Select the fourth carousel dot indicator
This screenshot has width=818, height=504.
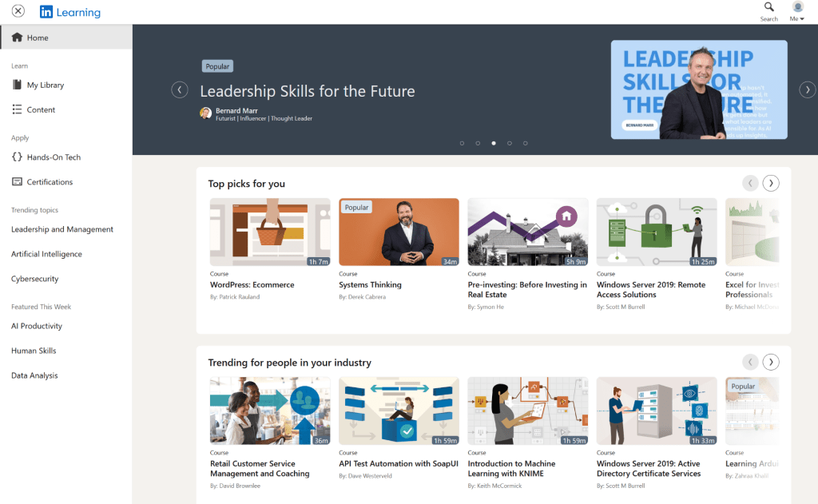tap(509, 143)
